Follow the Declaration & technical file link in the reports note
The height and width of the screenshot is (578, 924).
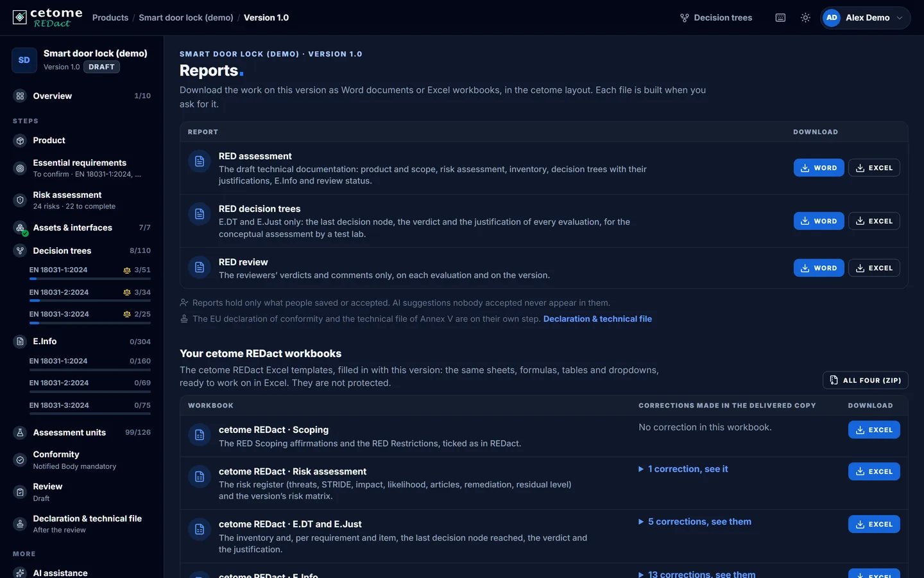point(597,319)
